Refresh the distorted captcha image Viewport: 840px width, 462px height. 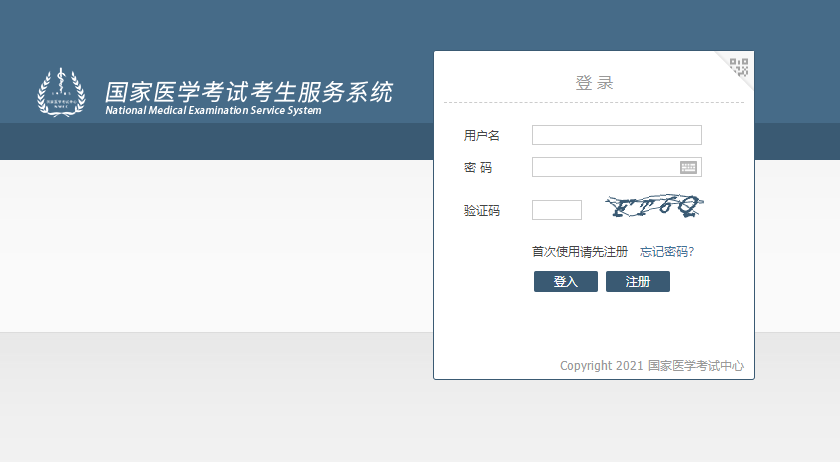pos(654,207)
